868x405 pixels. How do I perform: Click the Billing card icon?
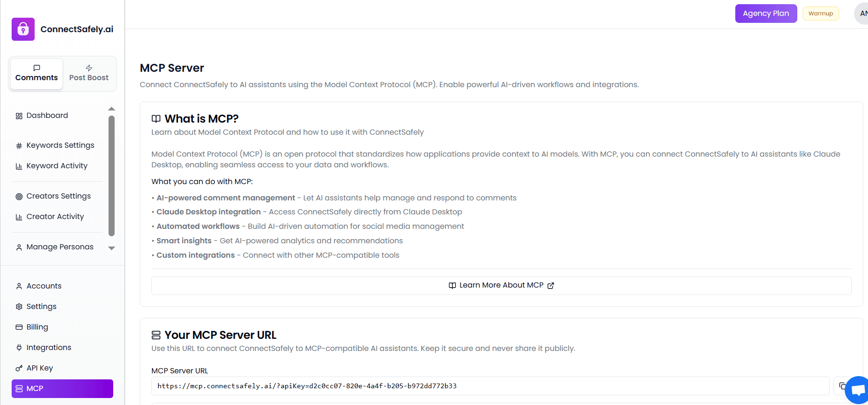[19, 327]
